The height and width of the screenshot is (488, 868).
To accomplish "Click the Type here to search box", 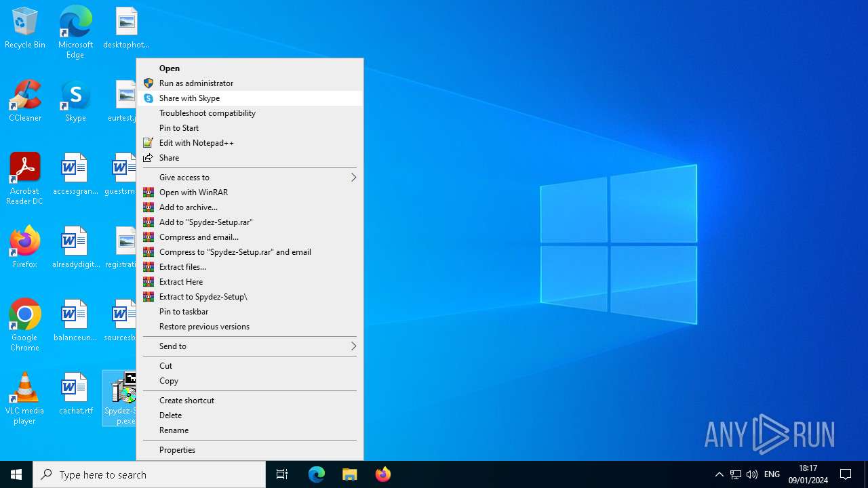I will 149,474.
